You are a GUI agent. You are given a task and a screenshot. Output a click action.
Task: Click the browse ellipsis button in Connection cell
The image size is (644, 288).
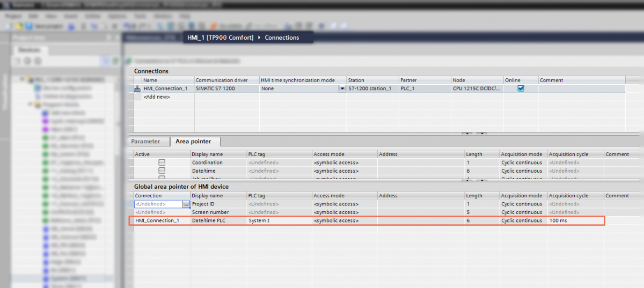tap(186, 204)
